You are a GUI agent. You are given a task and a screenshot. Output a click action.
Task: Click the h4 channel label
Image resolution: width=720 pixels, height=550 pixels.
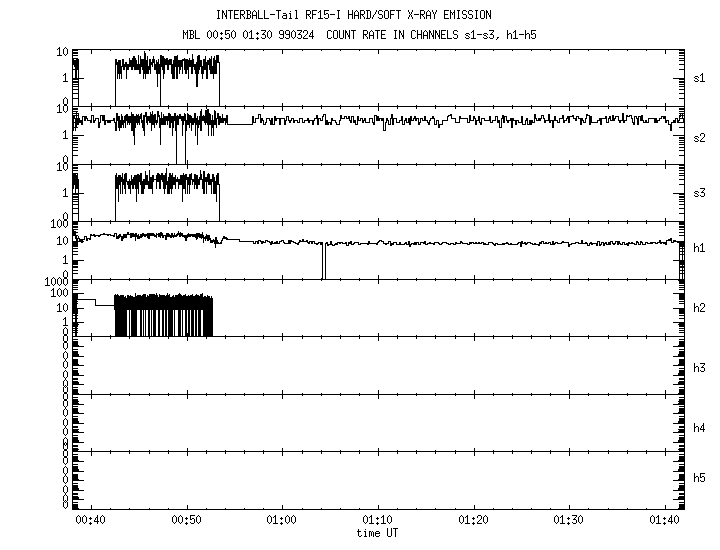(701, 427)
